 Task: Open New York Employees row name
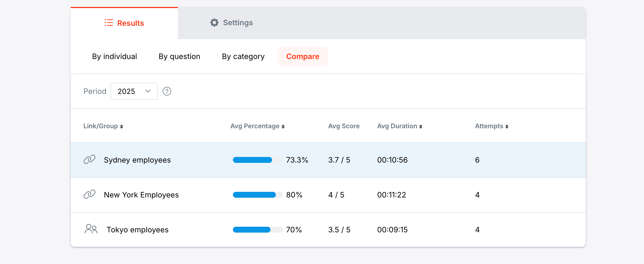click(141, 195)
